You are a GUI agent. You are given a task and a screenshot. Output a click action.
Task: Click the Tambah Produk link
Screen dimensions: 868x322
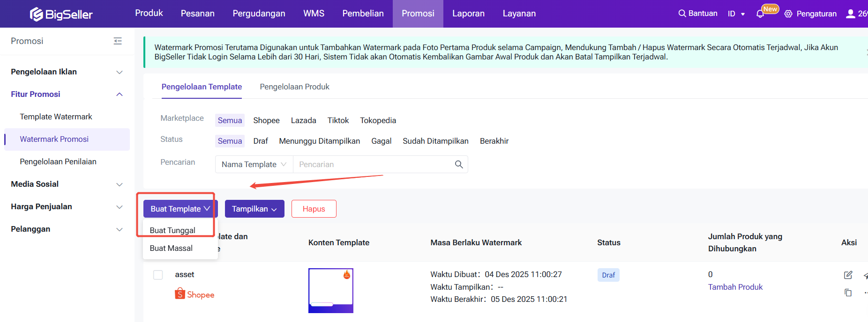735,287
